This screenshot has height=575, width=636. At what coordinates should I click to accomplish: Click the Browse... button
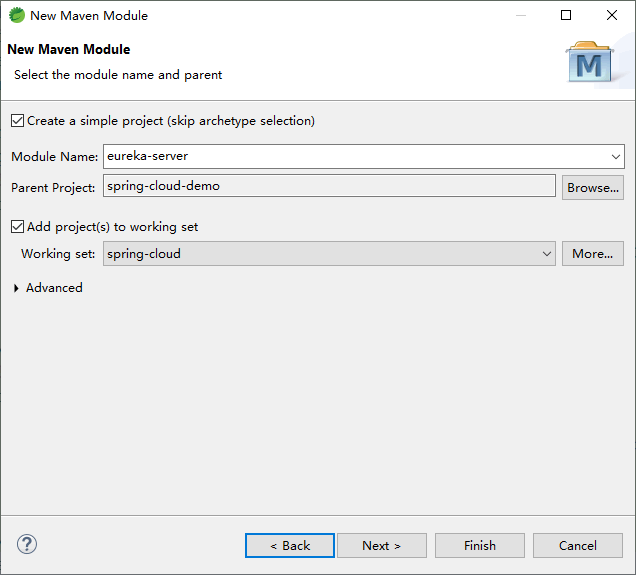coord(592,187)
